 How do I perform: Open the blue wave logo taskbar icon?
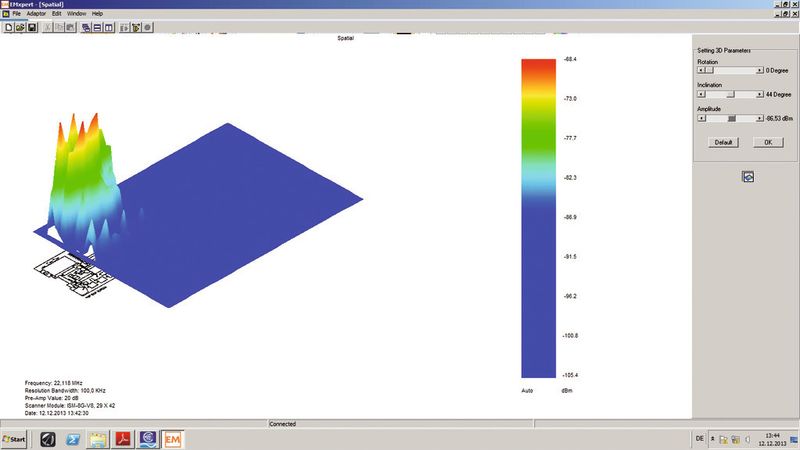pyautogui.click(x=148, y=439)
